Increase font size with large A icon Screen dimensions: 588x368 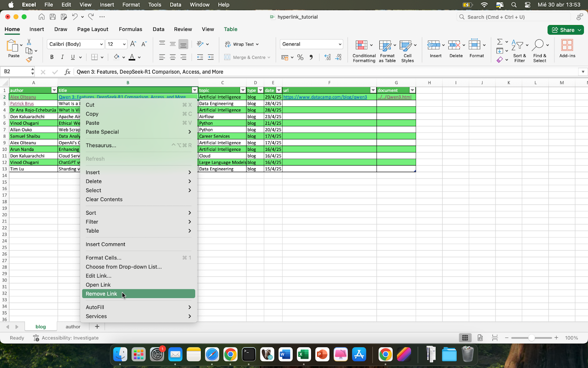click(133, 44)
